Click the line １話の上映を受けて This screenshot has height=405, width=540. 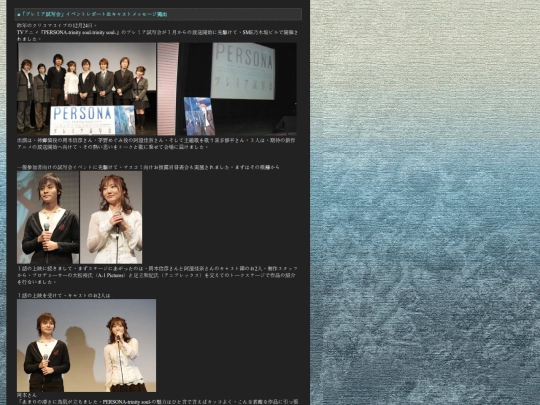64,295
